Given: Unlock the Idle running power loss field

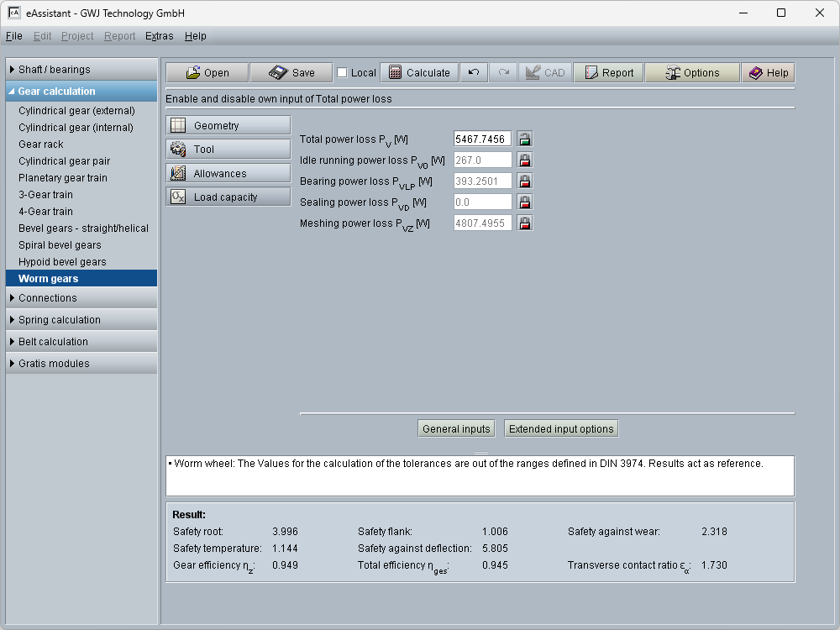Looking at the screenshot, I should point(524,160).
